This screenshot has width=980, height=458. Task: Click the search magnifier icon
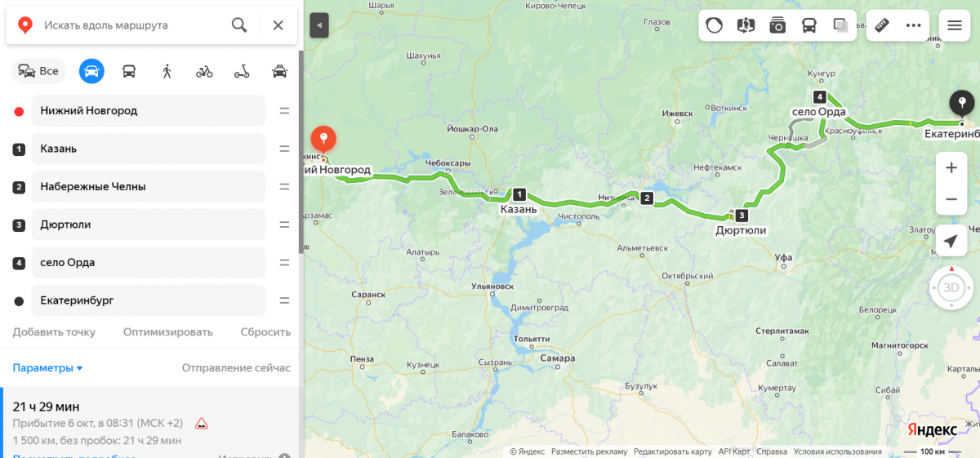pyautogui.click(x=239, y=25)
